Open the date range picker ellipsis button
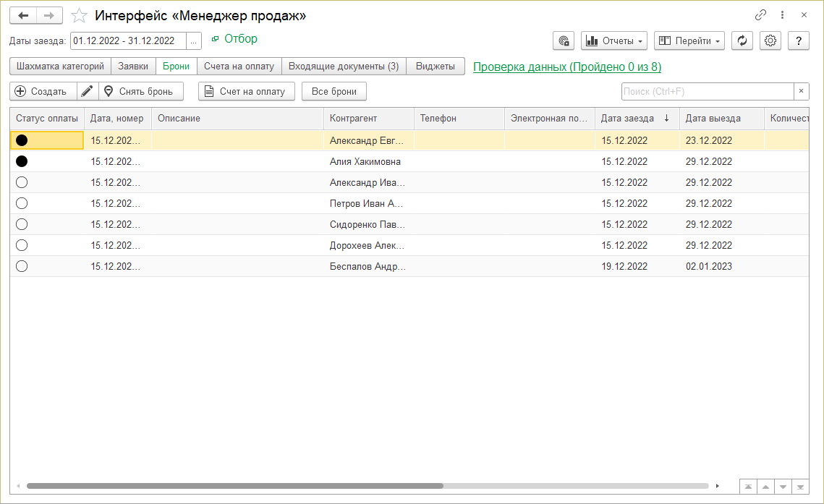 pos(193,41)
